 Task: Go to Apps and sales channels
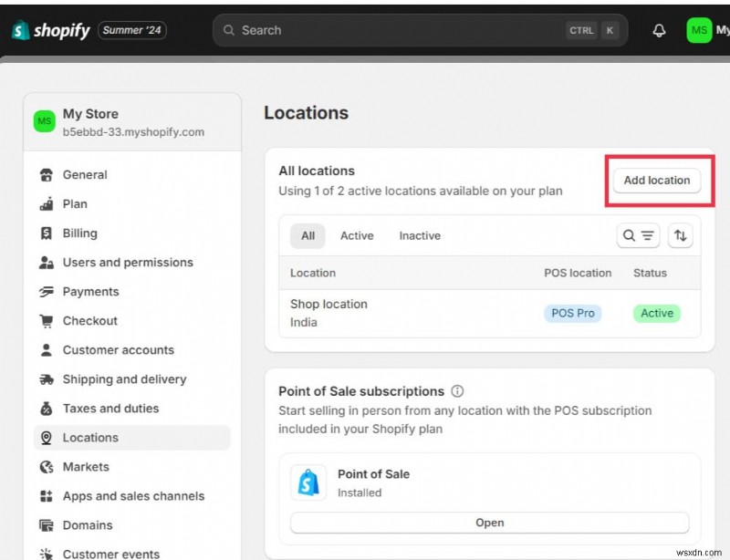pos(133,496)
